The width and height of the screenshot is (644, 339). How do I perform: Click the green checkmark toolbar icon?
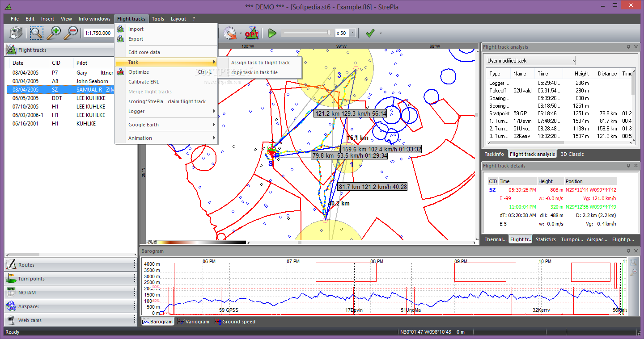tap(370, 33)
